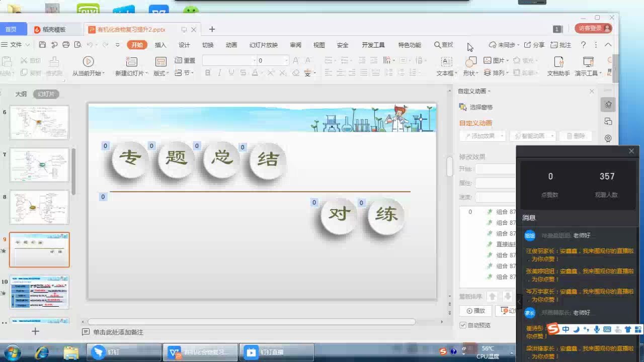
Task: Open Print Preview icon next to print
Action: [x=77, y=45]
